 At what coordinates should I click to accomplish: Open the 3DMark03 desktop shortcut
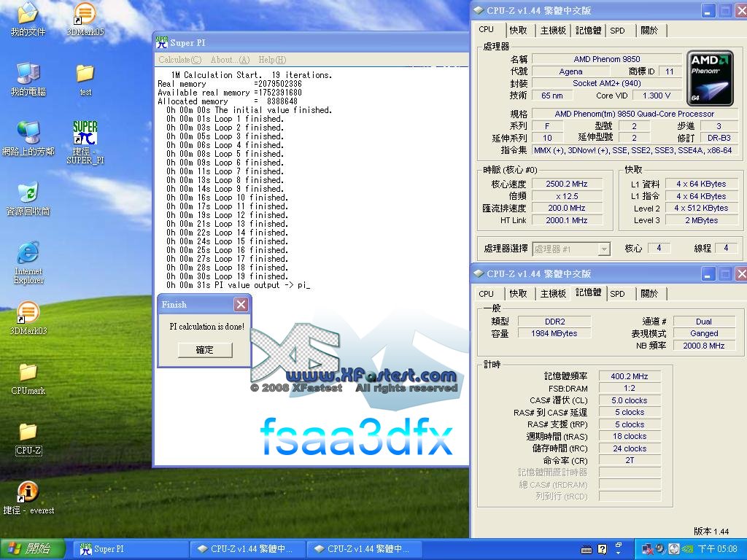(28, 314)
